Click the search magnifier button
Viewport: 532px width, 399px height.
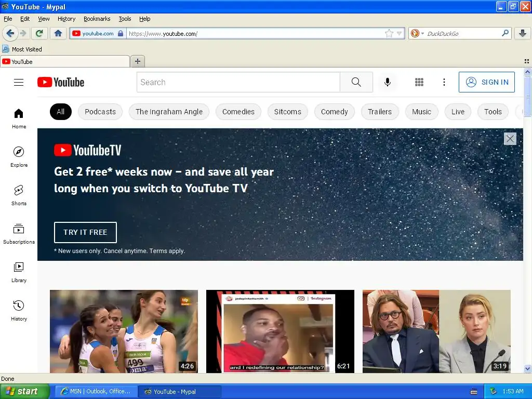pos(356,82)
